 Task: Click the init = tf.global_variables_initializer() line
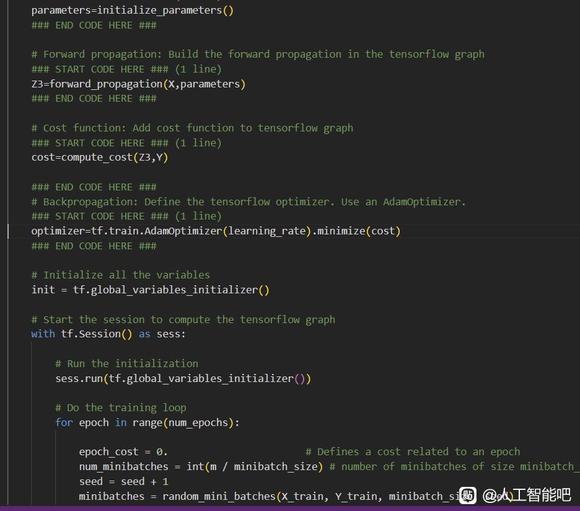pyautogui.click(x=151, y=290)
